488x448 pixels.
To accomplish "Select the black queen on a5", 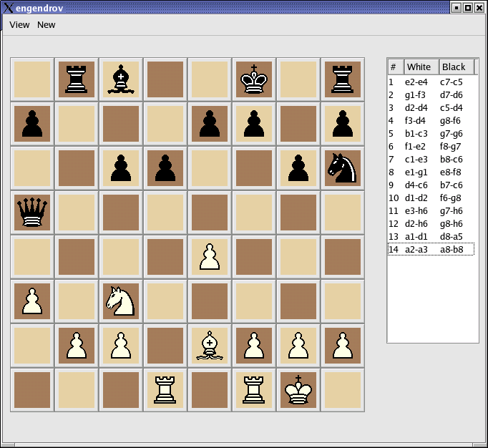I will click(x=32, y=213).
